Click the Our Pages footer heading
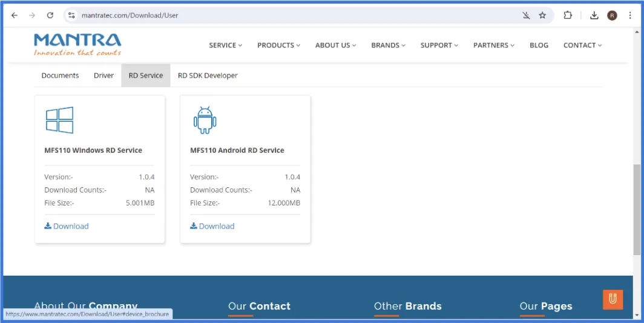Viewport: 644px width, 323px height. 546,306
